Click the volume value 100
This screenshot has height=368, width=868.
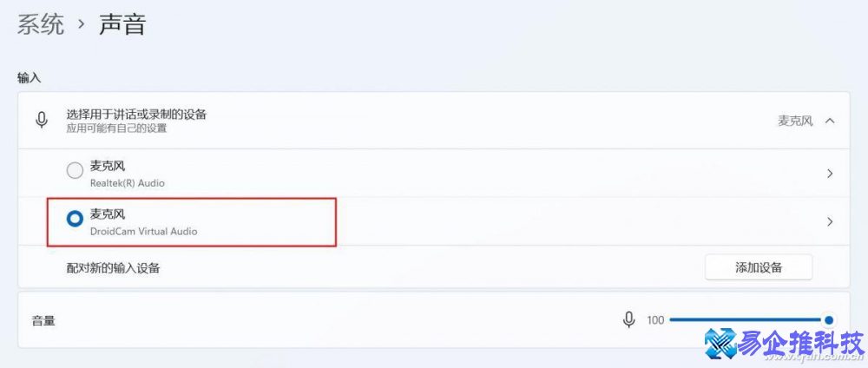pos(655,320)
